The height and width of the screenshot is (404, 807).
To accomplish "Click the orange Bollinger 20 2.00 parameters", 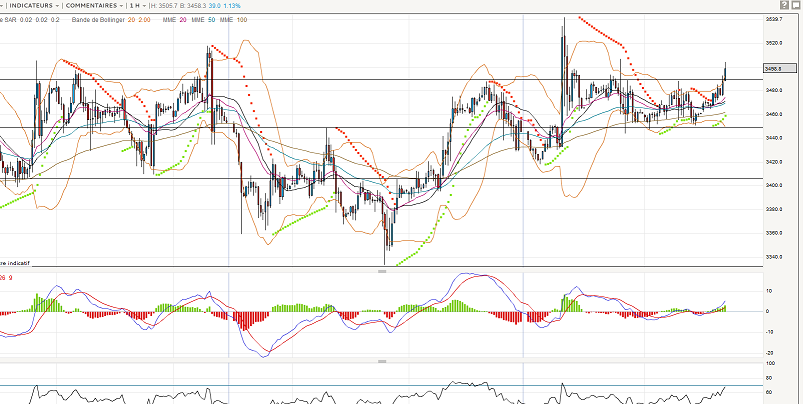I will (x=137, y=19).
